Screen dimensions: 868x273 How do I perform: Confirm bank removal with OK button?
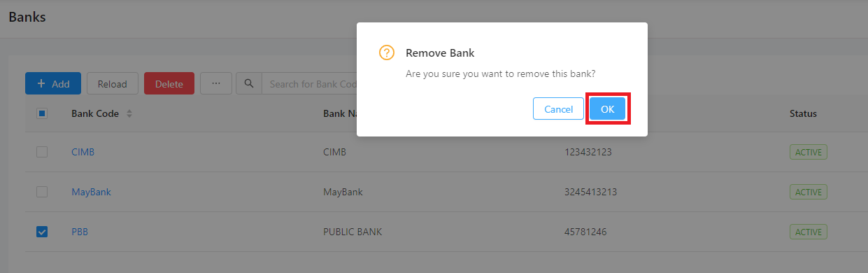[x=607, y=109]
